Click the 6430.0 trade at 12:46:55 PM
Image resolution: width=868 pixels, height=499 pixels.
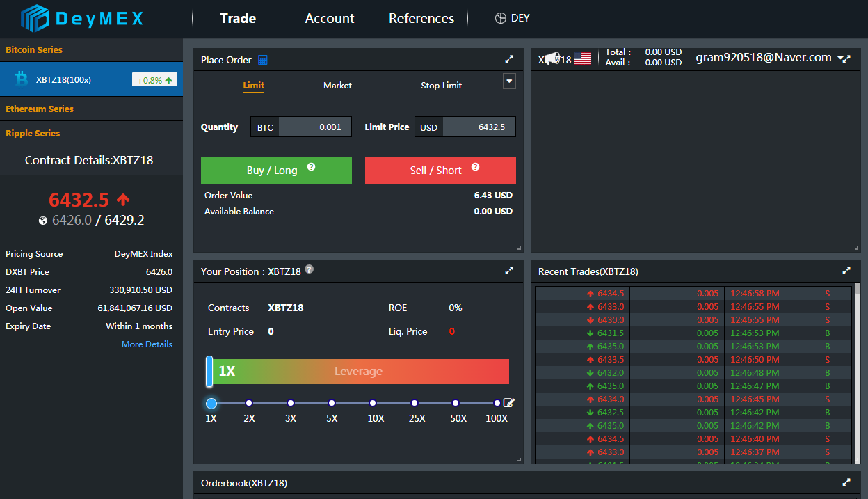tap(693, 320)
